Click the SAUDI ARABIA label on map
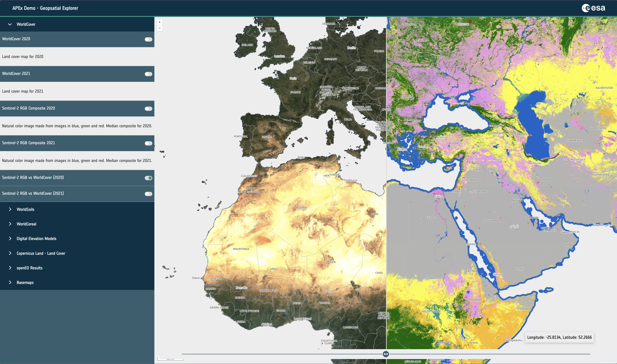The image size is (617, 364). tap(493, 221)
